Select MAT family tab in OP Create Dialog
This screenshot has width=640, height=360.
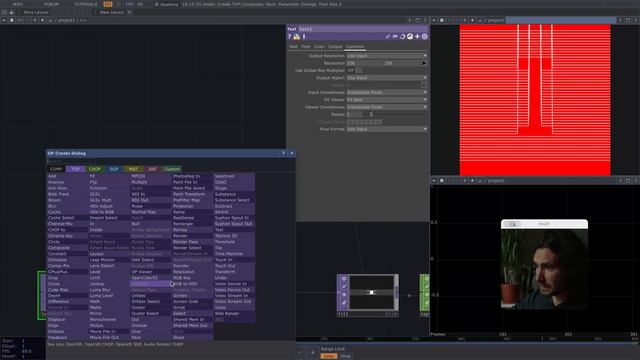133,169
